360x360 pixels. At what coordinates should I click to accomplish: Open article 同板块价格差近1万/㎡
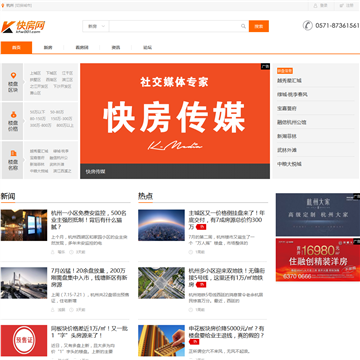89,332
